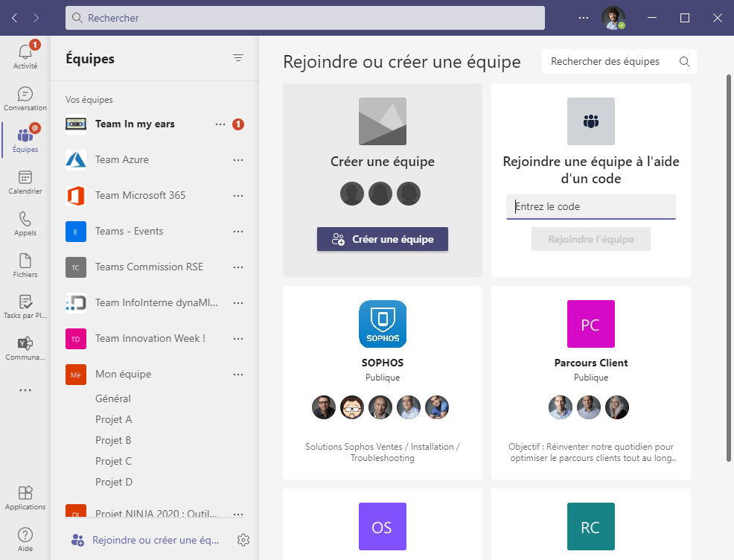The height and width of the screenshot is (560, 734).
Task: Open more options for Teams - Events
Action: click(238, 232)
